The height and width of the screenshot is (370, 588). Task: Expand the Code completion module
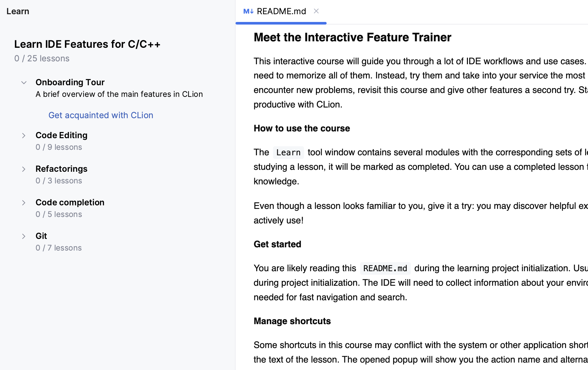(x=24, y=202)
